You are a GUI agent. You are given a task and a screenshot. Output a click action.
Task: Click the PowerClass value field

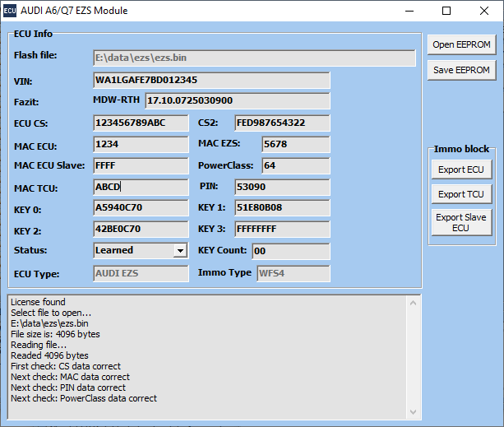click(x=295, y=165)
